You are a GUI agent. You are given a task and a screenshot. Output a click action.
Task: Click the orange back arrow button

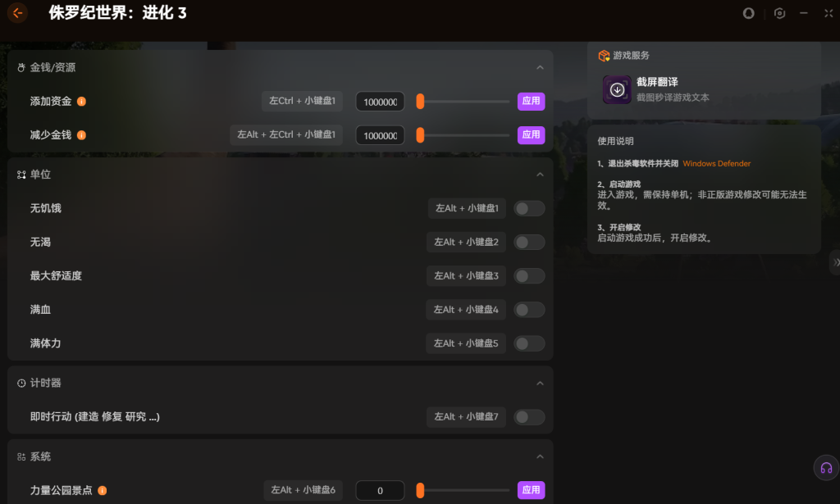point(17,13)
